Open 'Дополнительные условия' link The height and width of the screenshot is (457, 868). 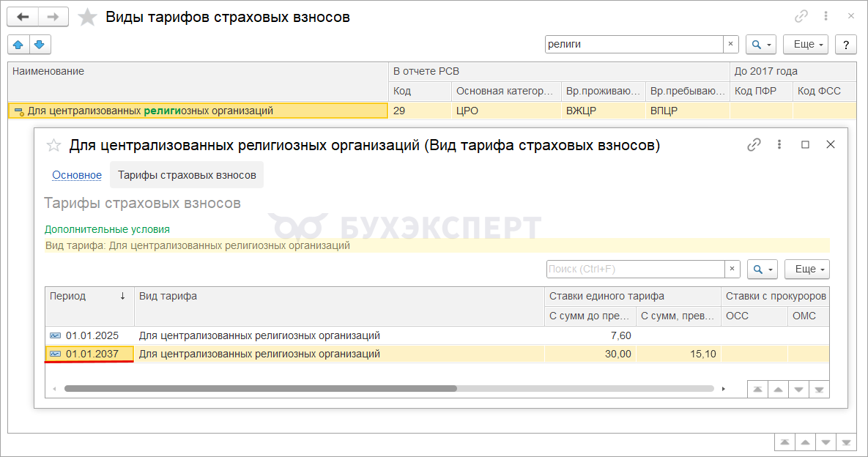(x=107, y=229)
